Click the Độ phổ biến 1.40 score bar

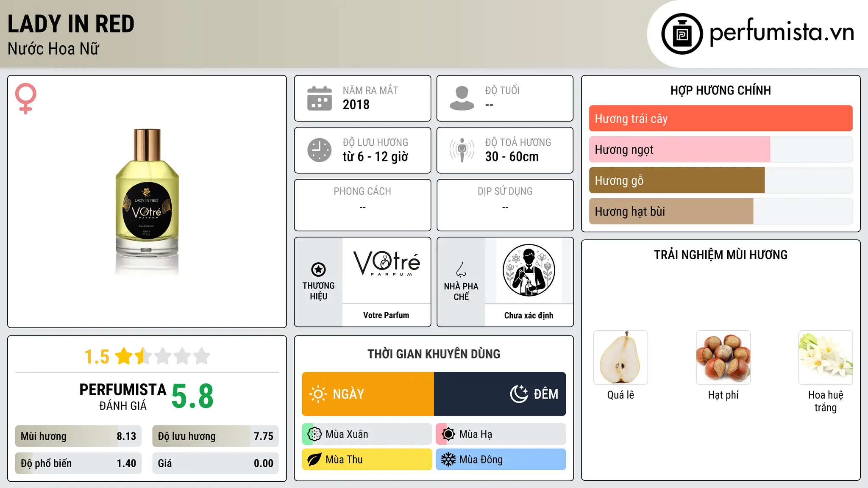(78, 463)
